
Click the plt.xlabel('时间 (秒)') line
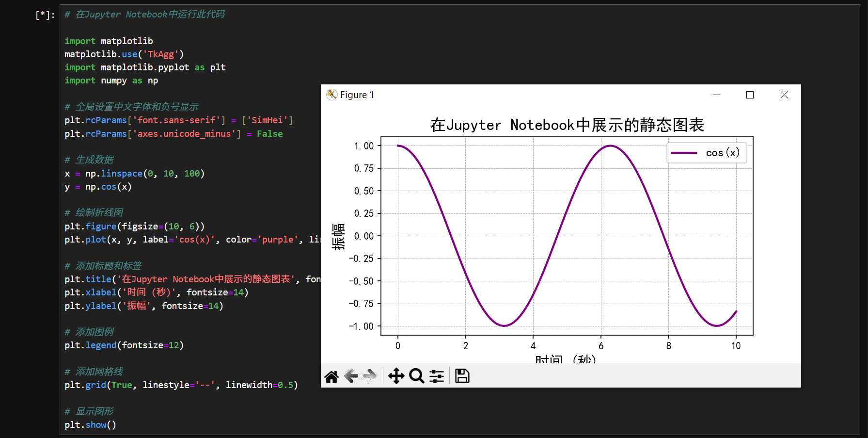157,292
